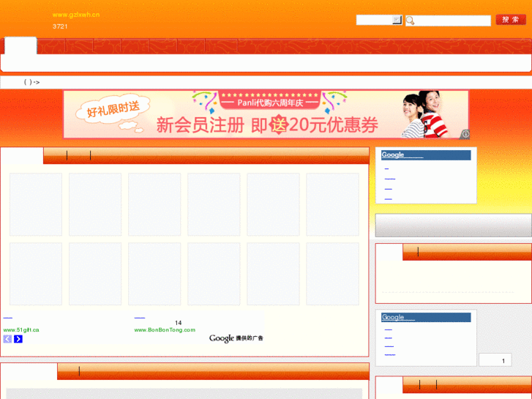Click the magnifying glass search icon

[x=410, y=20]
